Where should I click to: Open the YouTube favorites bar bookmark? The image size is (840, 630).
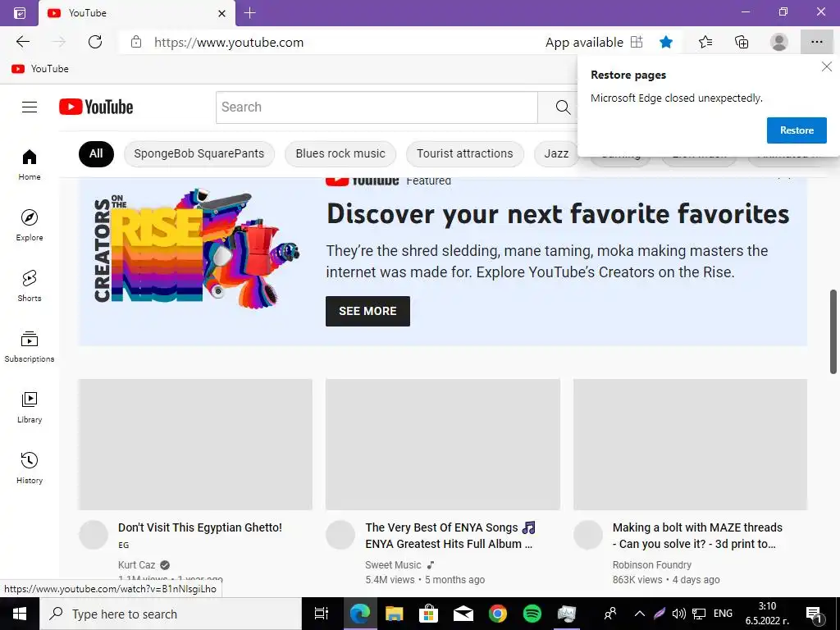(40, 69)
